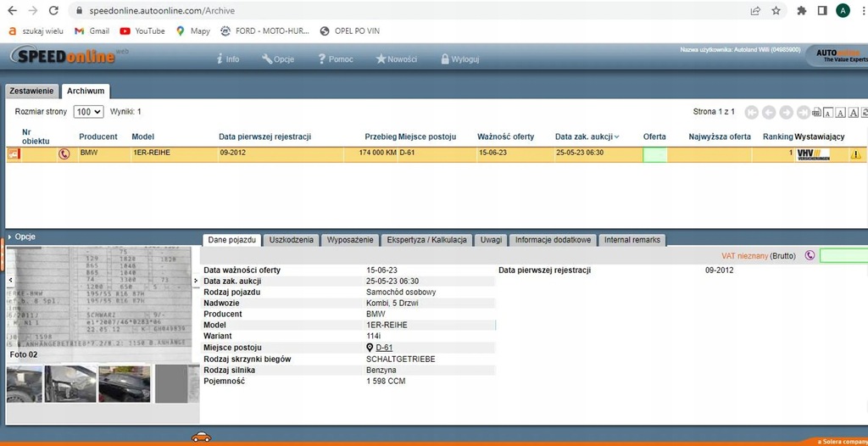This screenshot has height=446, width=868.
Task: Select the largest font size icon
Action: tap(853, 113)
